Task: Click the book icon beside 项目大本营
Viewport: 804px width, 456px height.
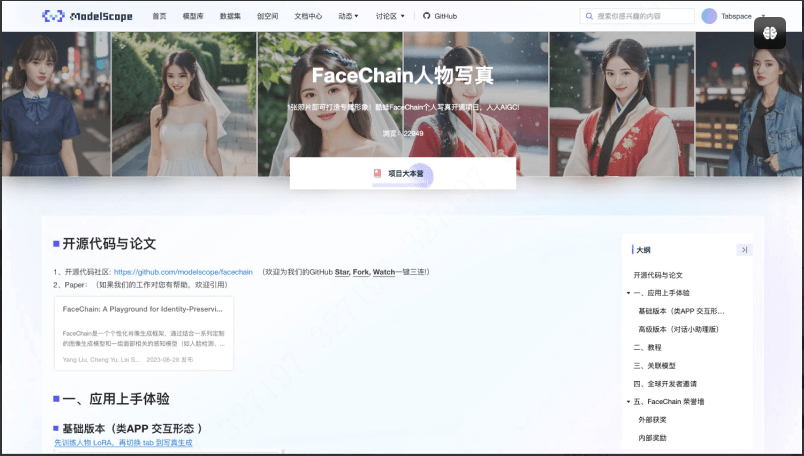Action: point(377,173)
